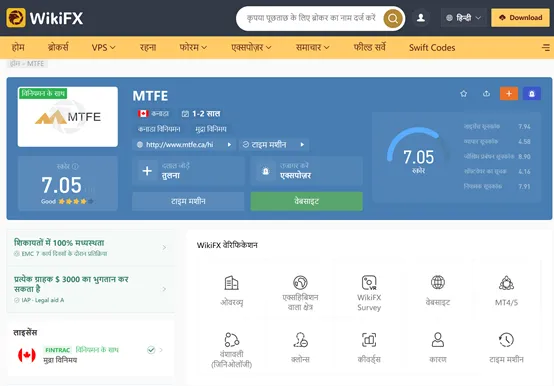Open the होम nav item
The width and height of the screenshot is (554, 386).
tap(18, 47)
